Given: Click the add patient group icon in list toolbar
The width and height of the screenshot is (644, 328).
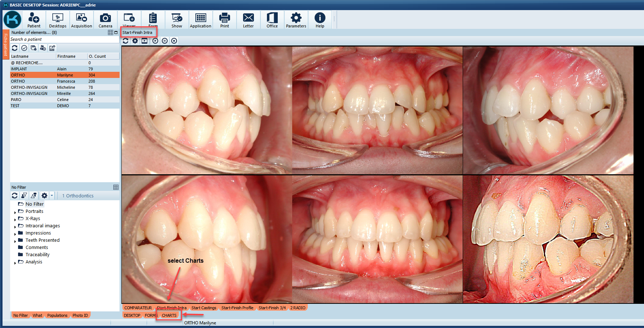Looking at the screenshot, I should coord(43,48).
